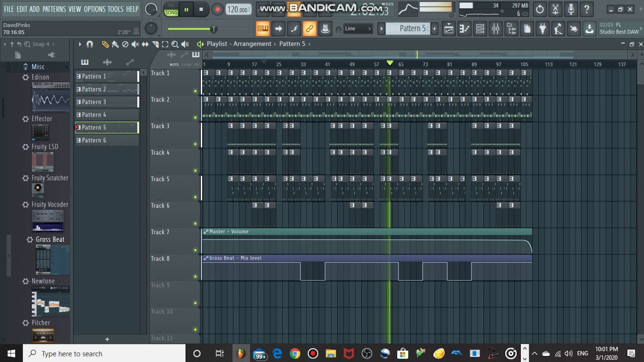The image size is (644, 362).
Task: Select Pattern 6 in the picker
Action: [107, 140]
